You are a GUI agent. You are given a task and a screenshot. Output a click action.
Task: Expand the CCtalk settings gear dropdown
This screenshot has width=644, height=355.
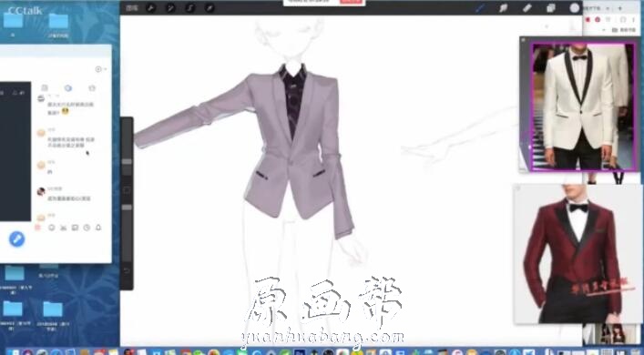point(100,69)
